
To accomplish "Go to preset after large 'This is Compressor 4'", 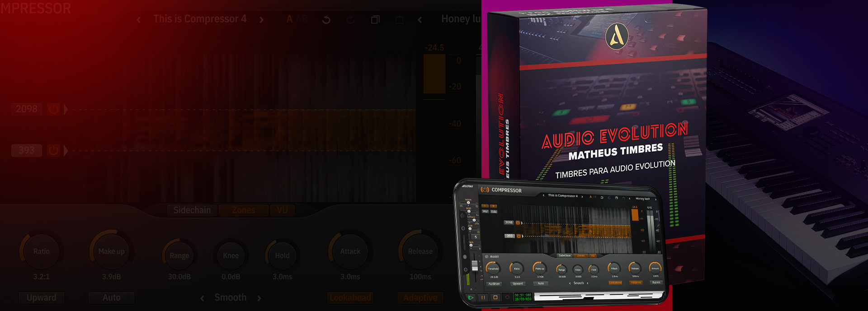I will (x=261, y=20).
